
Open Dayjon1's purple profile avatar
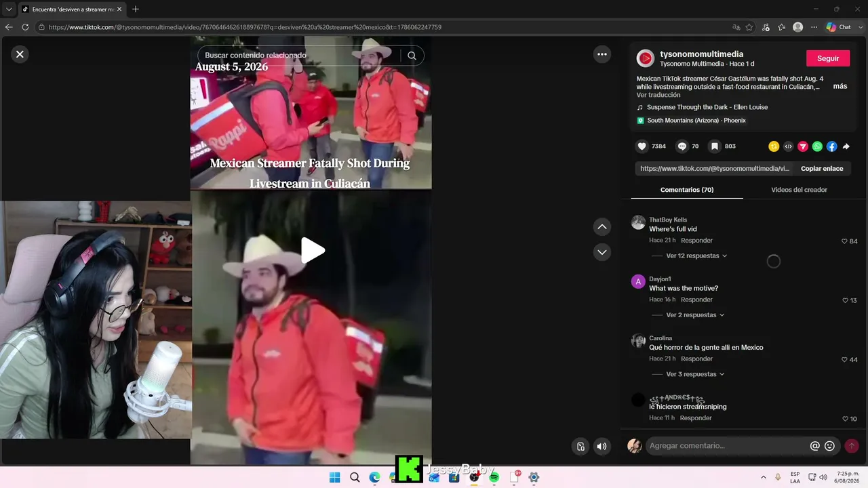pyautogui.click(x=638, y=282)
